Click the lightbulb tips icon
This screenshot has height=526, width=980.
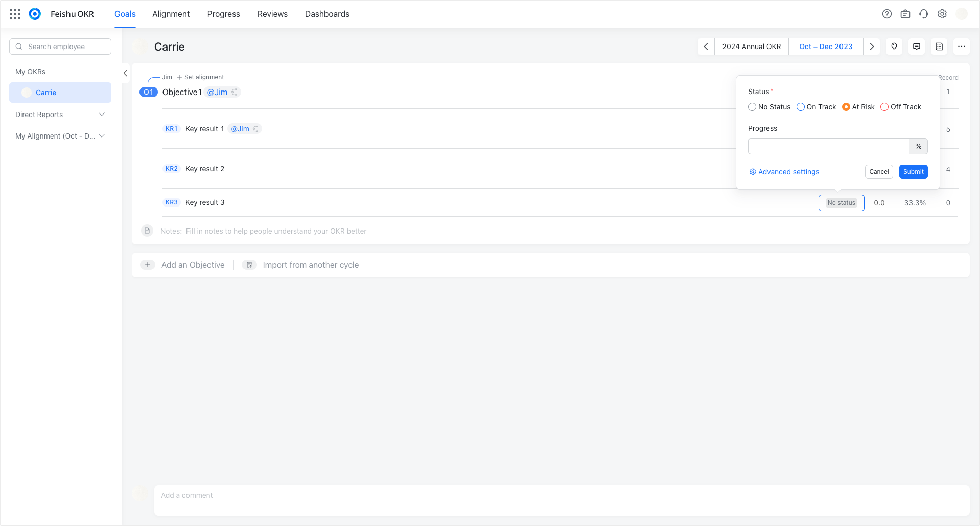pos(894,47)
